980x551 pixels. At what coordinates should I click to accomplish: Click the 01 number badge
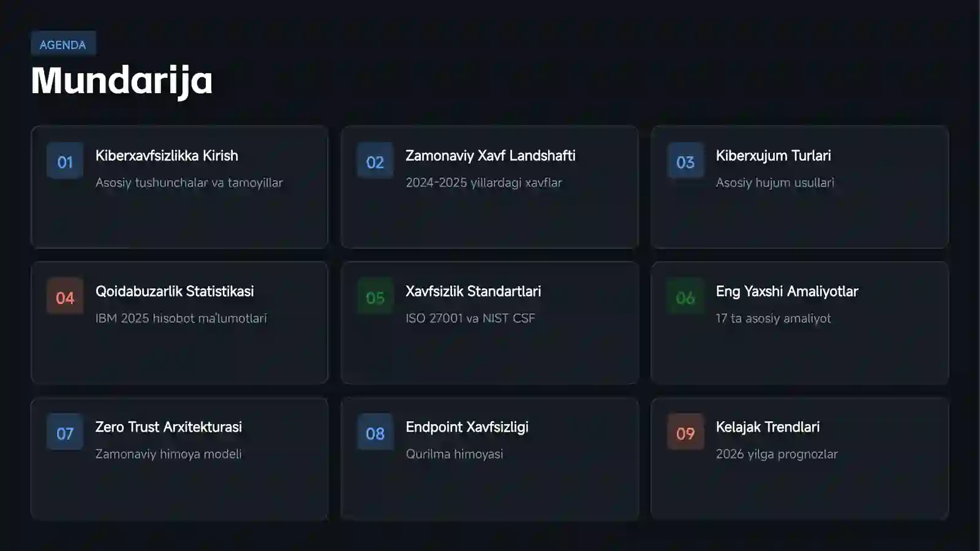coord(65,161)
